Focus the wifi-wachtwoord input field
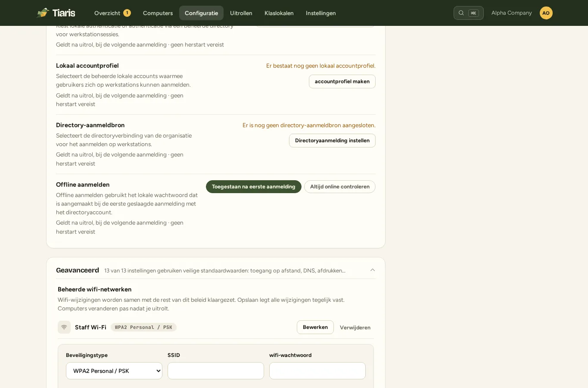The image size is (588, 388). point(317,371)
